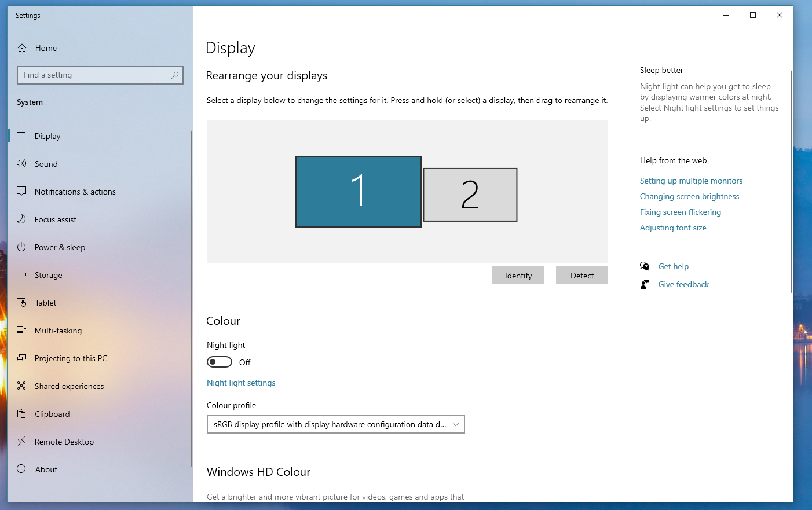Open Changing screen brightness link
812x510 pixels.
(689, 196)
